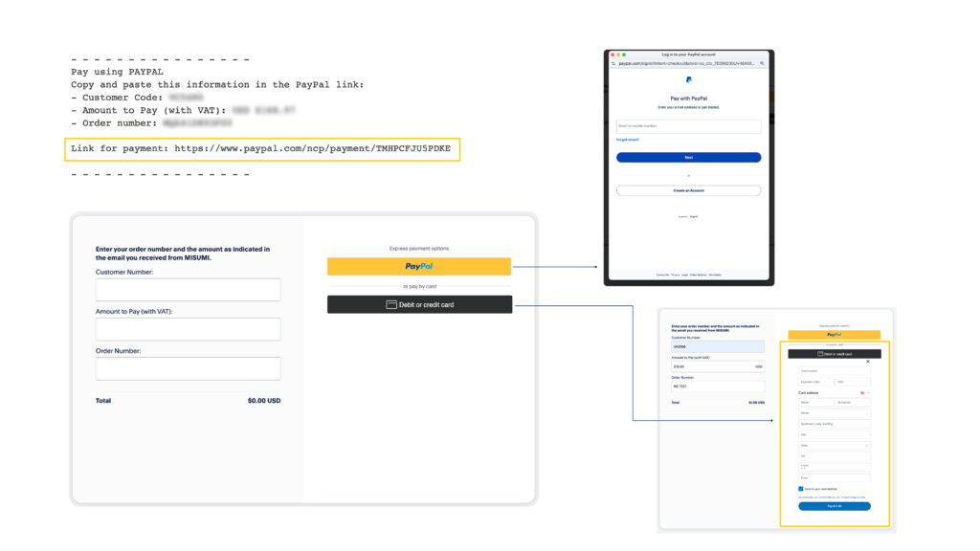Toggle the ship to card address checkbox
Screen dimensions: 980x551
click(801, 488)
